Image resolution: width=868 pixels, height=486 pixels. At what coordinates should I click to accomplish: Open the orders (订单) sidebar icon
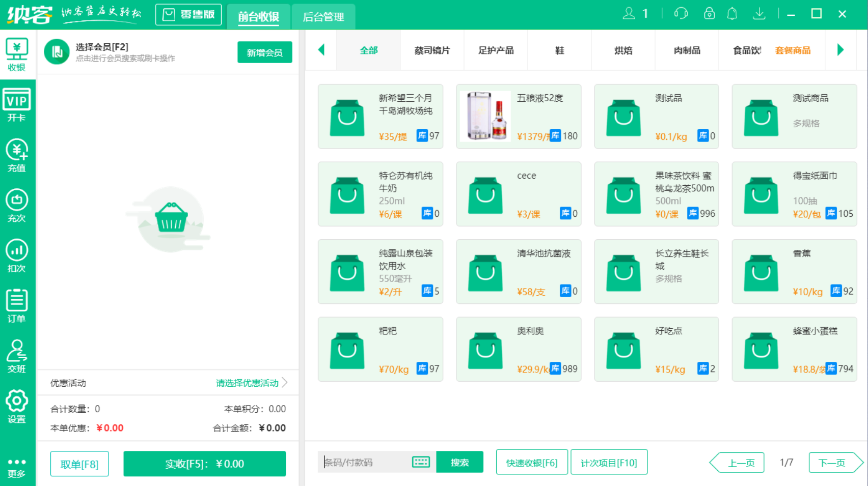point(17,306)
